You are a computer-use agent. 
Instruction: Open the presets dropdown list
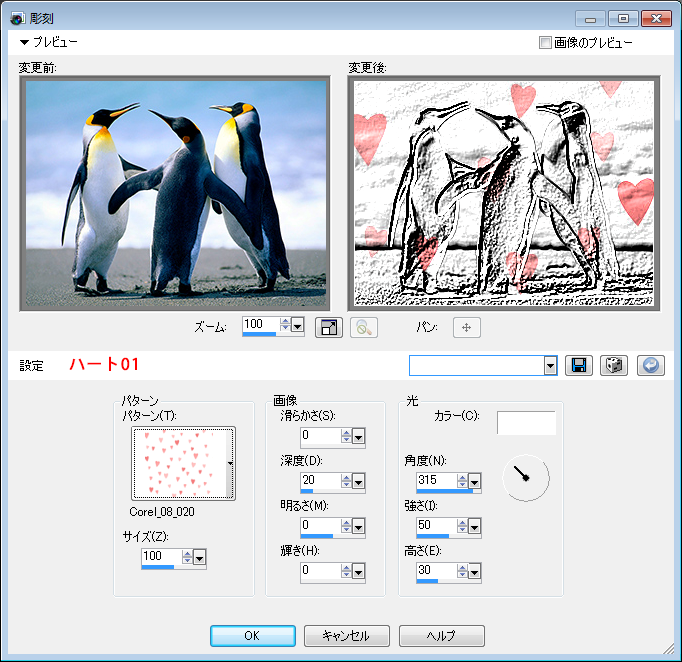point(550,366)
